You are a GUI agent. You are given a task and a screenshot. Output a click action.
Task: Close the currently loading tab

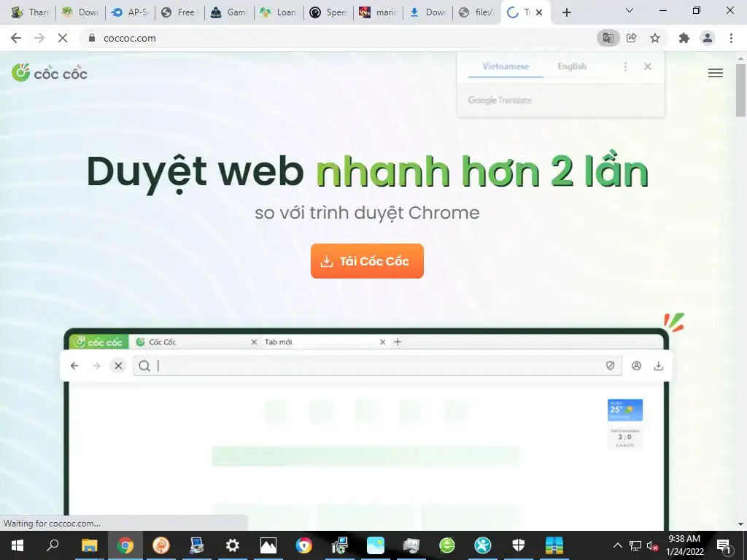coord(539,12)
